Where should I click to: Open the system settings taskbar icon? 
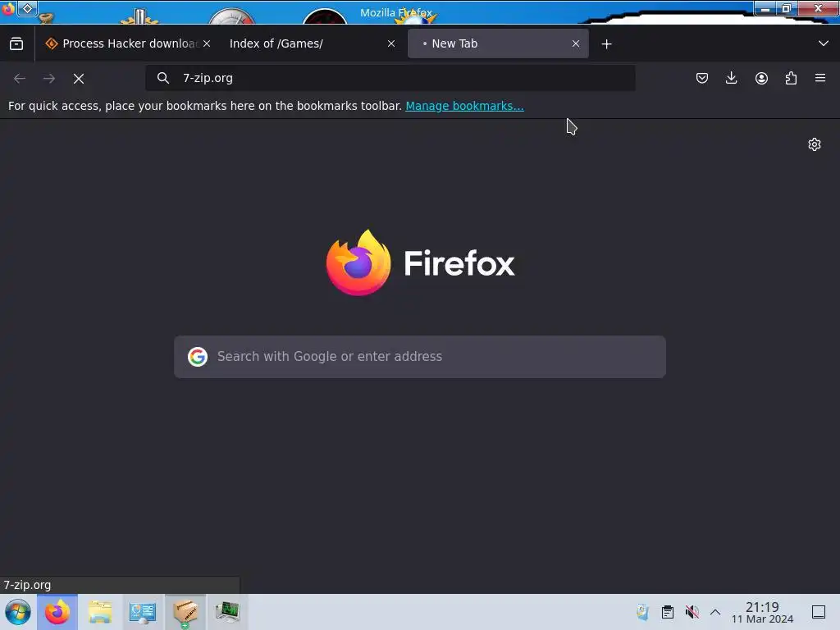(x=143, y=612)
